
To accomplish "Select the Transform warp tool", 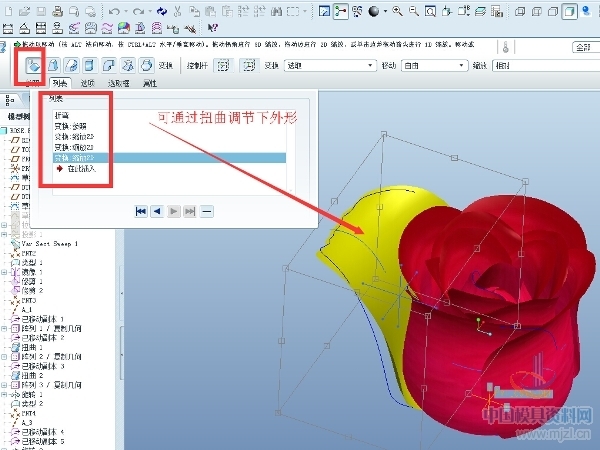I will [33, 65].
